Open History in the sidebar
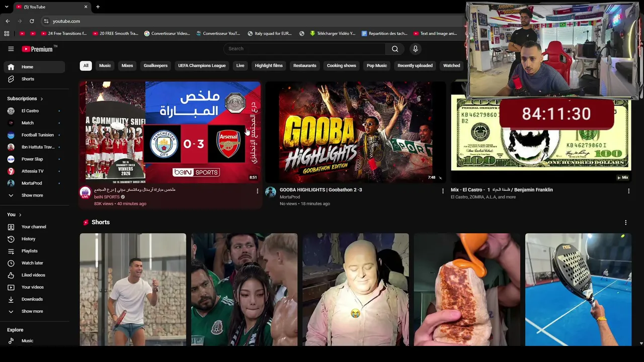The image size is (644, 362). click(34, 239)
